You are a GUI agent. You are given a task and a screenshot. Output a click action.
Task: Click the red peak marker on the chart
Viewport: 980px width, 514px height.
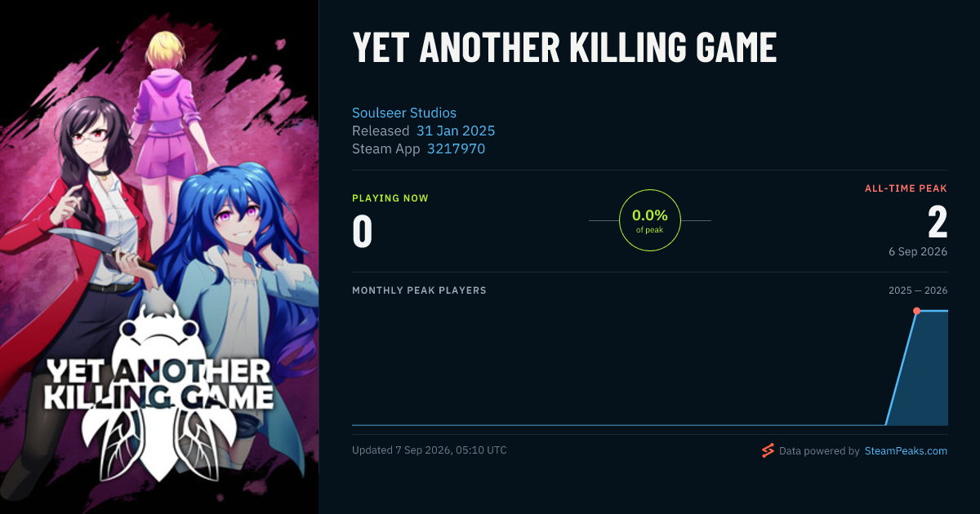(x=916, y=311)
